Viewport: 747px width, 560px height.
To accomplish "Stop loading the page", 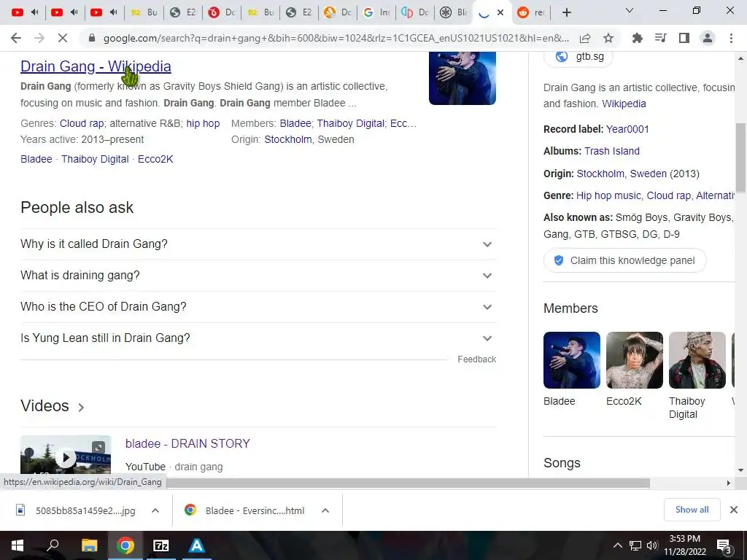I will [63, 38].
